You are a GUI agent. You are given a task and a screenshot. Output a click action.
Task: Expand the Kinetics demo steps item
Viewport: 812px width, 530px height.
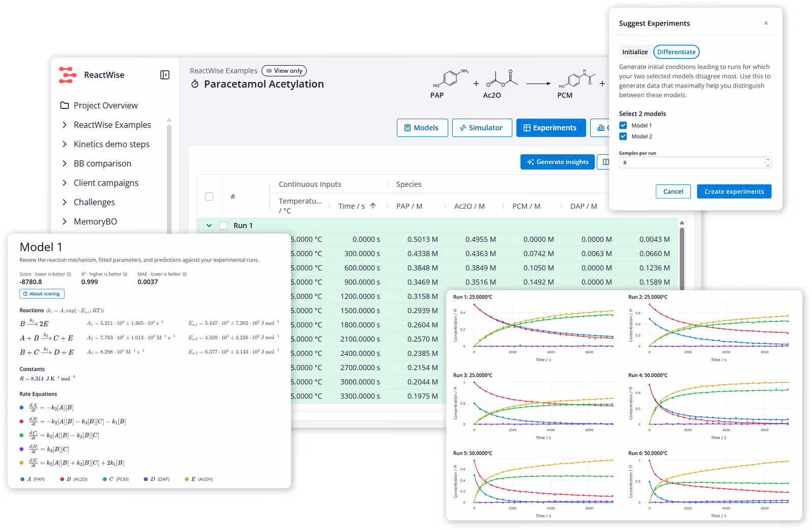pyautogui.click(x=65, y=144)
